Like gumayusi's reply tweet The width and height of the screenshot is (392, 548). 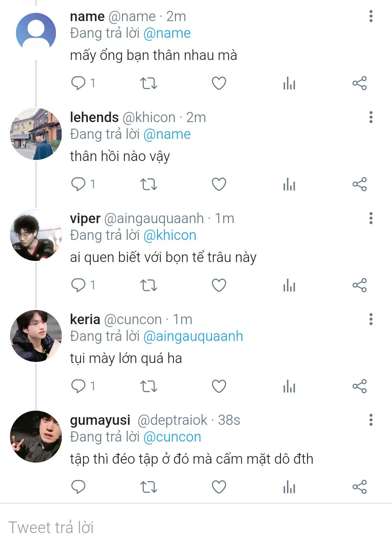[219, 487]
